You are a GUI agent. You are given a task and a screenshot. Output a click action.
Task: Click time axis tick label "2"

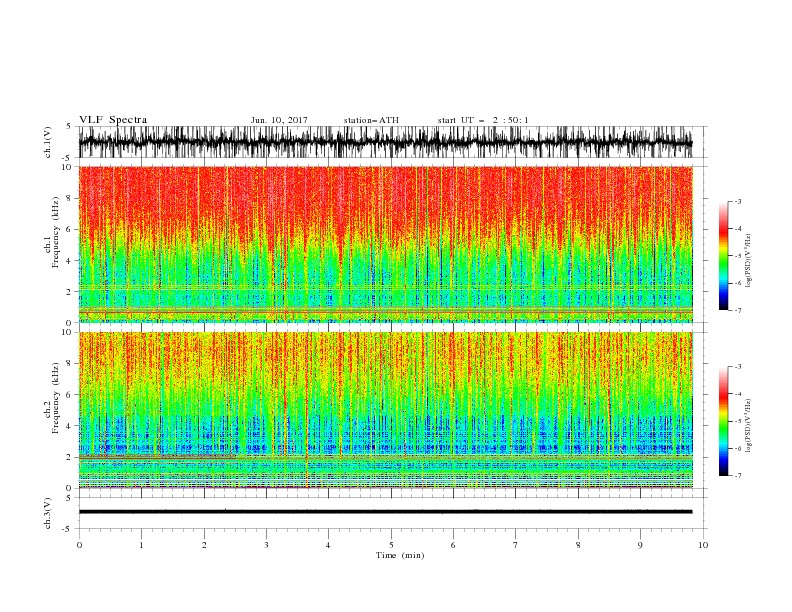pyautogui.click(x=204, y=545)
